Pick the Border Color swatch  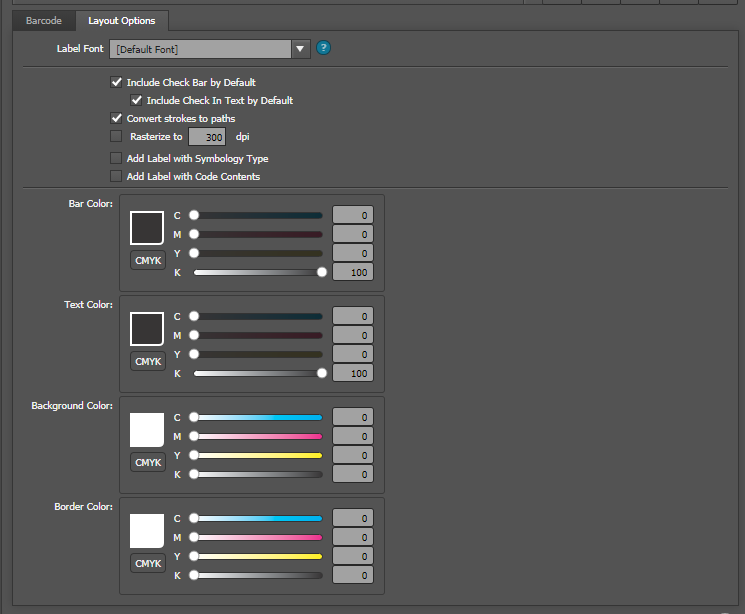[x=147, y=531]
